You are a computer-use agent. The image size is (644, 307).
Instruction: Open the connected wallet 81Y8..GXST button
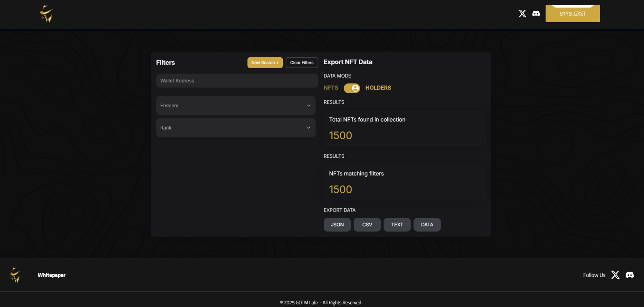pyautogui.click(x=573, y=14)
